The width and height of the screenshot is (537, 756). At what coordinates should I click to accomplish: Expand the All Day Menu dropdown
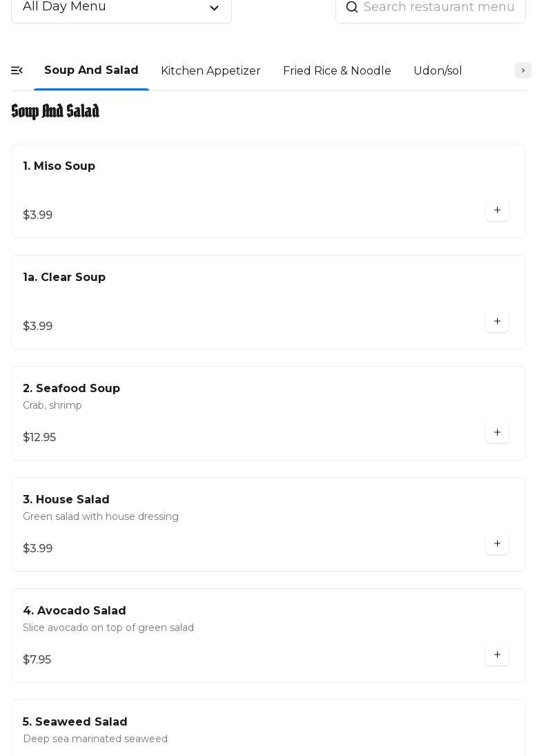121,8
